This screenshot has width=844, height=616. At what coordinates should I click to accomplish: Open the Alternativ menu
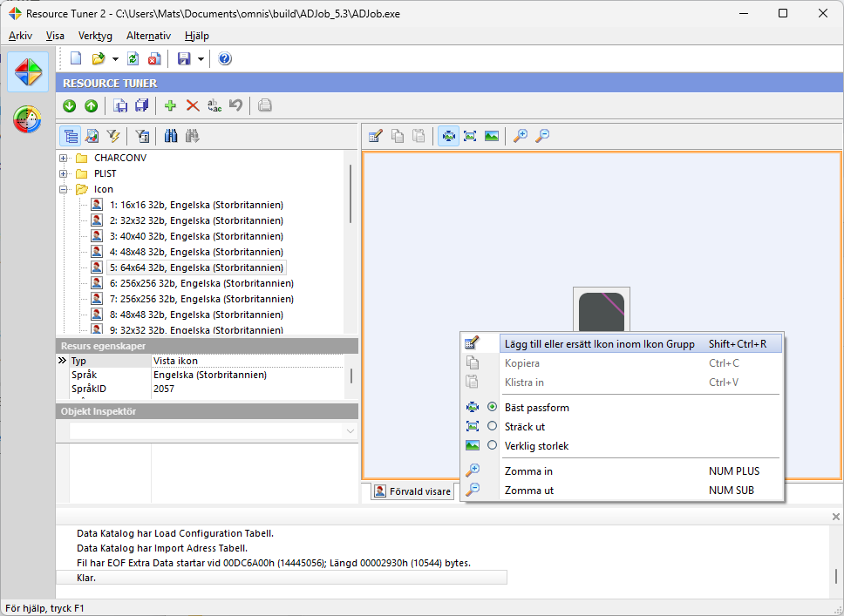click(x=148, y=36)
